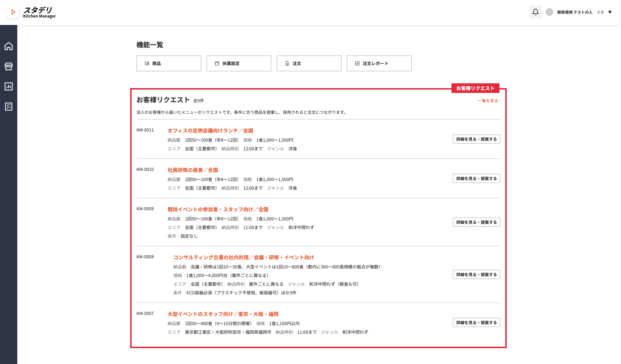
Task: Click the user avatar circle
Action: (549, 12)
